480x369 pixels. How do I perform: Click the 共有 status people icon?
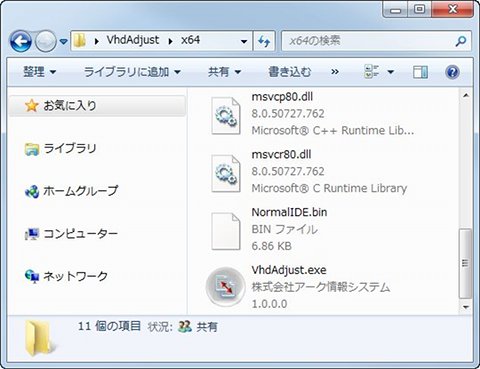click(x=184, y=326)
